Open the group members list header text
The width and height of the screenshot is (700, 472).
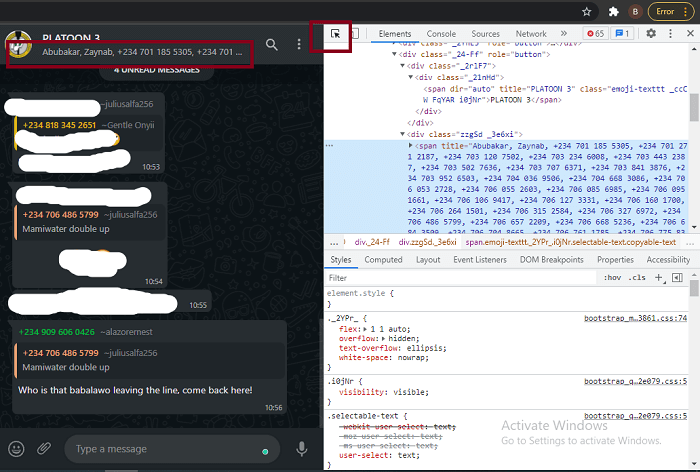click(142, 52)
